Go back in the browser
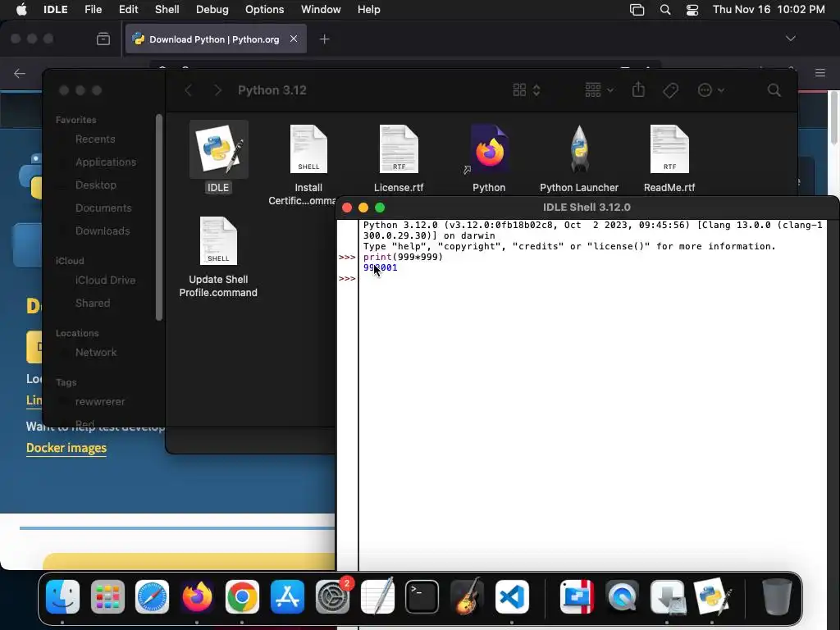 20,73
